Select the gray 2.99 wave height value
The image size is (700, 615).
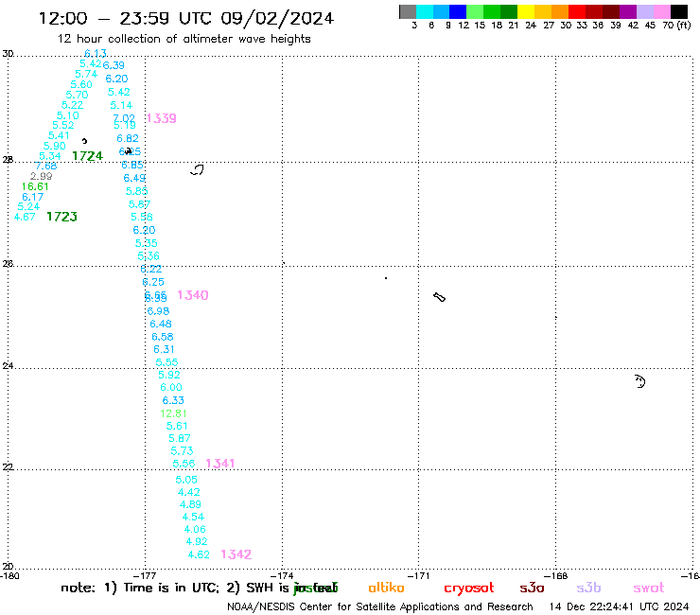tap(41, 176)
